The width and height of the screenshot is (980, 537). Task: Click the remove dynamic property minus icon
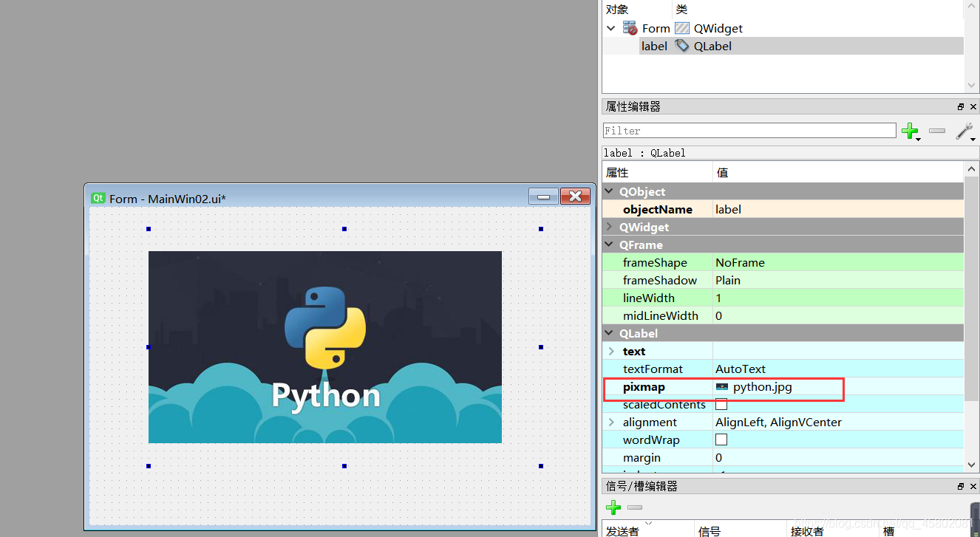[936, 131]
